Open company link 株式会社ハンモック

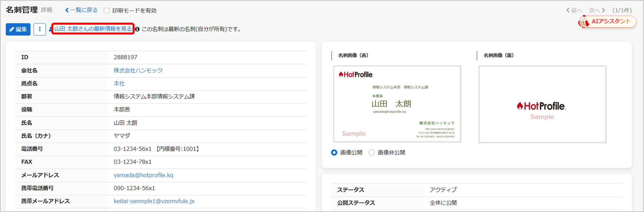[x=138, y=70]
